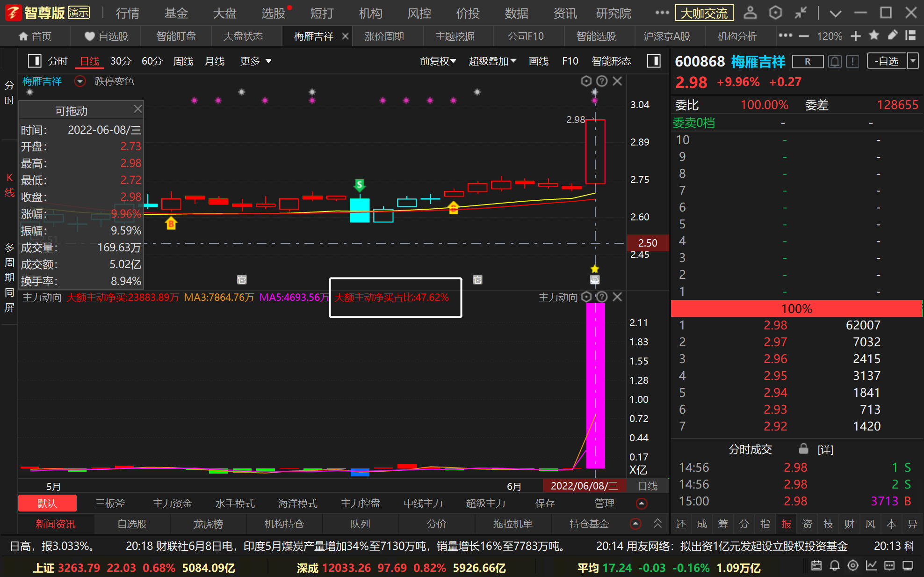Viewport: 924px width, 577px height.
Task: Expand the red circle arrow beside 持仓基金
Action: [x=635, y=524]
